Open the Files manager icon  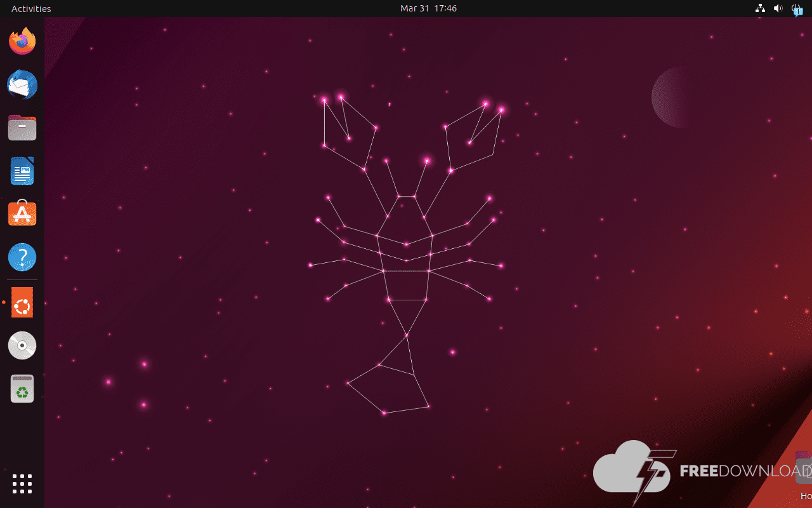[22, 128]
